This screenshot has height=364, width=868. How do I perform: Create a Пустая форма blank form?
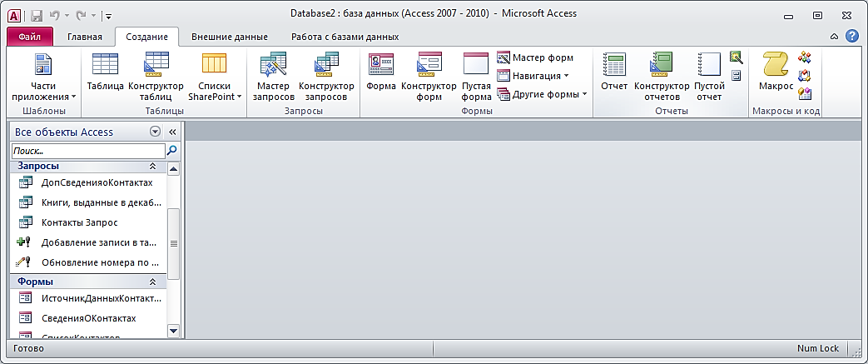(476, 77)
